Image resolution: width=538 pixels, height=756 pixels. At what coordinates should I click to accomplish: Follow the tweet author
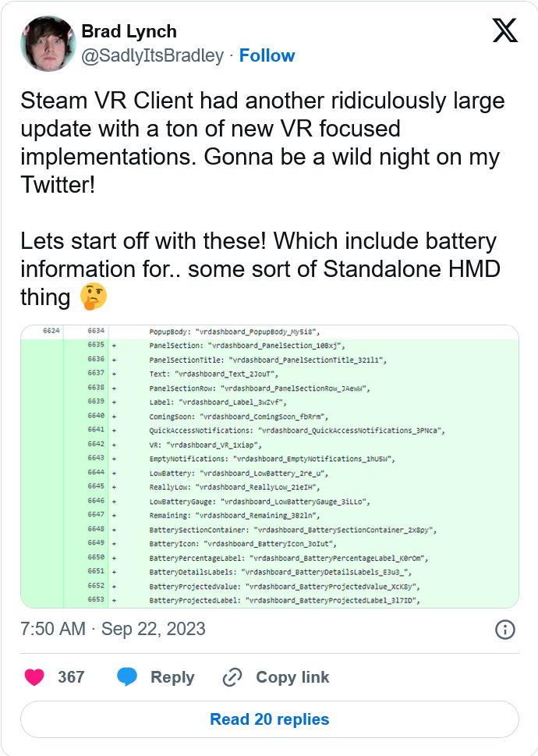(267, 56)
